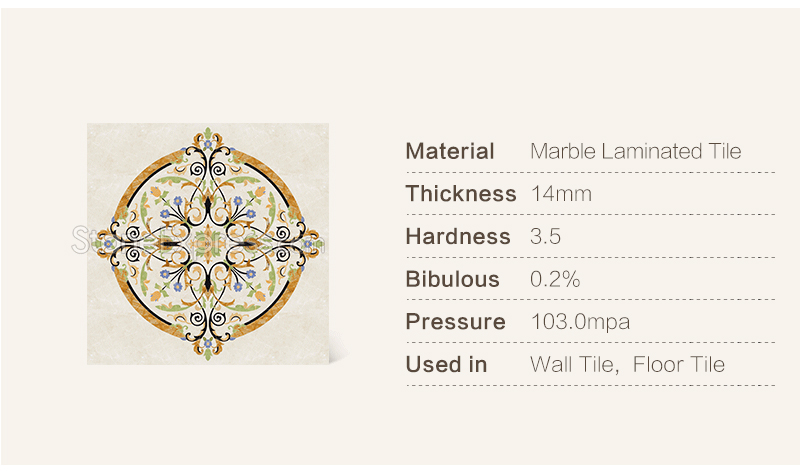Select the Marble Laminated Tile text
Image resolution: width=800 pixels, height=476 pixels.
pos(635,152)
